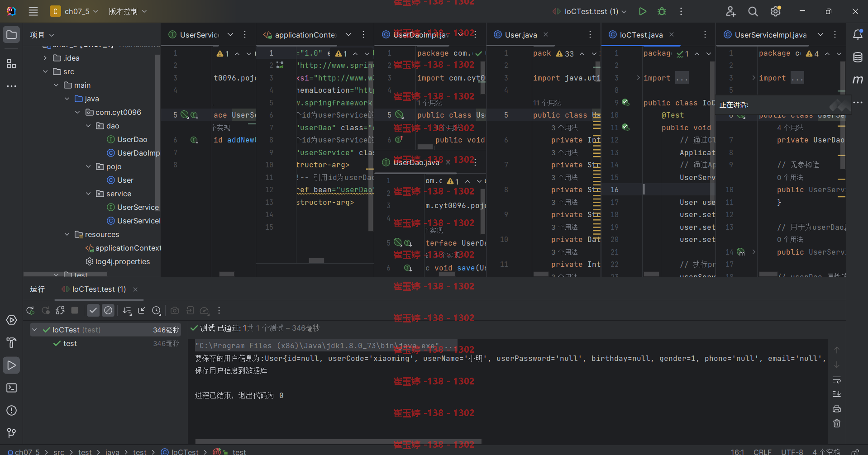Viewport: 868px width, 455px height.
Task: Open IDE settings gear
Action: click(776, 11)
